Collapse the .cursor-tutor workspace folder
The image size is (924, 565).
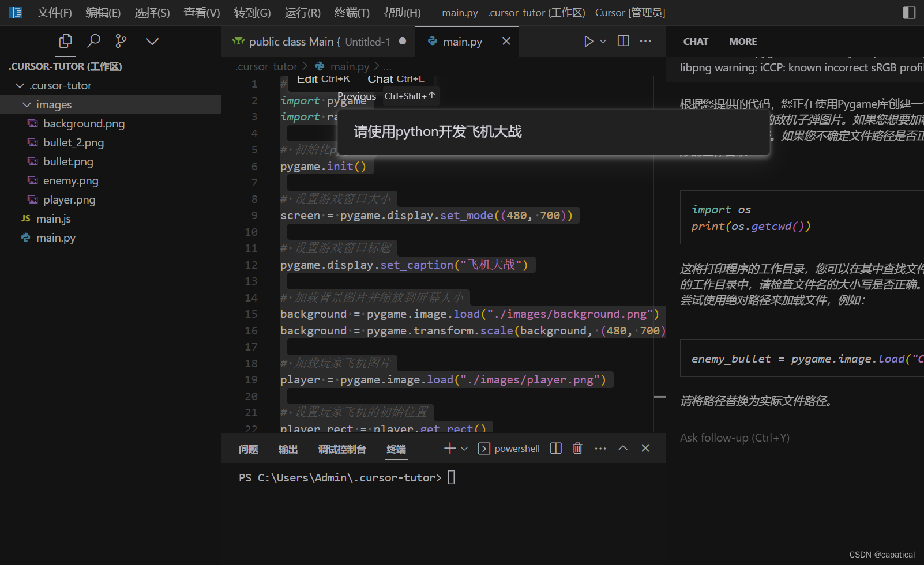click(20, 85)
